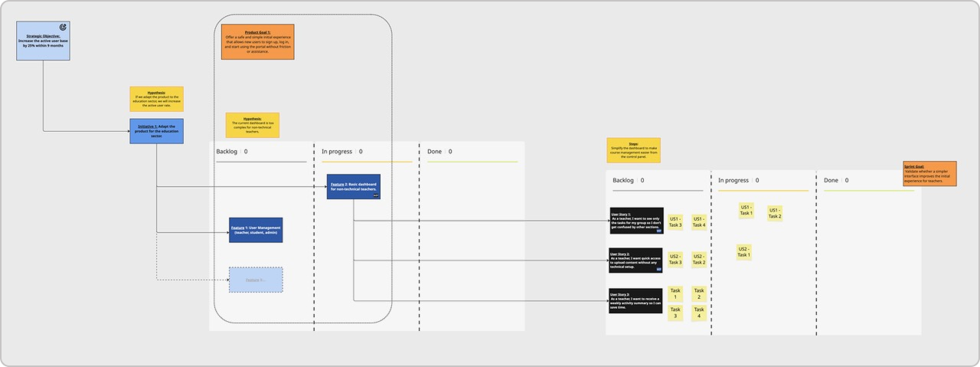The height and width of the screenshot is (367, 980).
Task: Select the Feature 1 User Management card
Action: point(256,230)
